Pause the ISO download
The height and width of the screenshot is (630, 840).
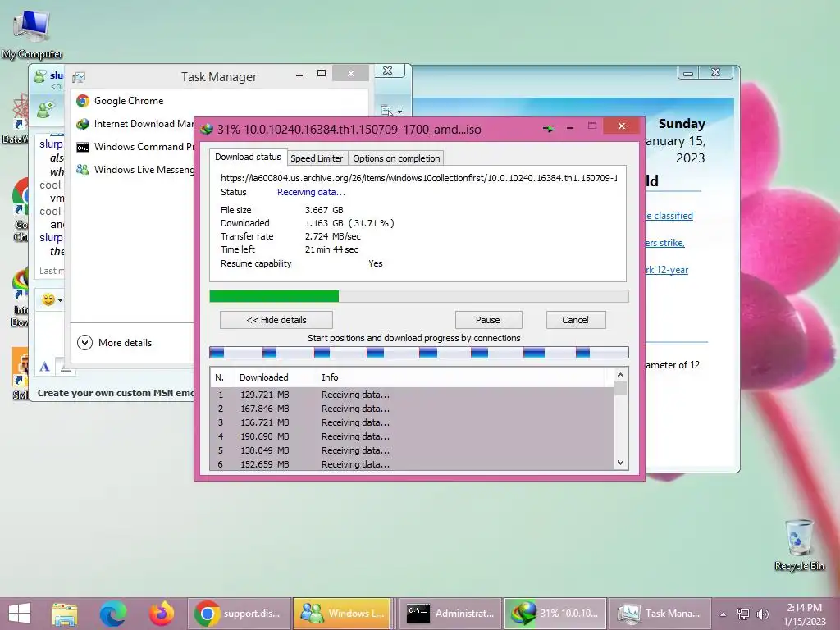pos(487,320)
